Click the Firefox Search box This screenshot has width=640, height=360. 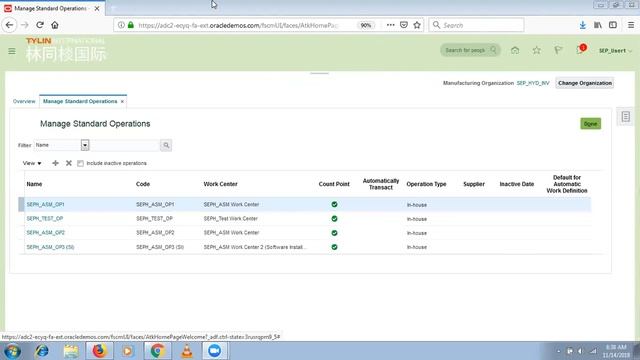coord(476,25)
